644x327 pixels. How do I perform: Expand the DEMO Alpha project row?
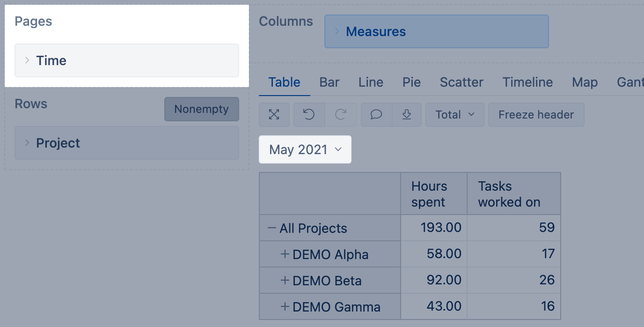285,254
